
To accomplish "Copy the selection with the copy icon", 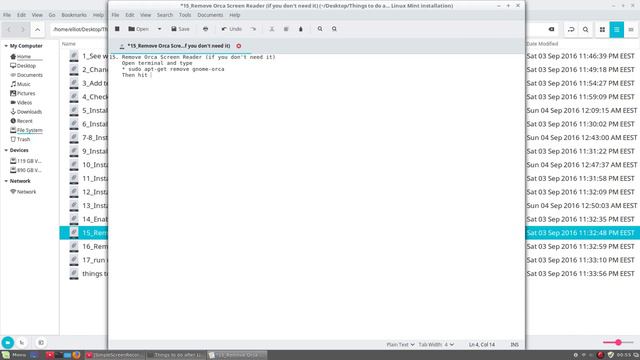I will click(x=286, y=29).
